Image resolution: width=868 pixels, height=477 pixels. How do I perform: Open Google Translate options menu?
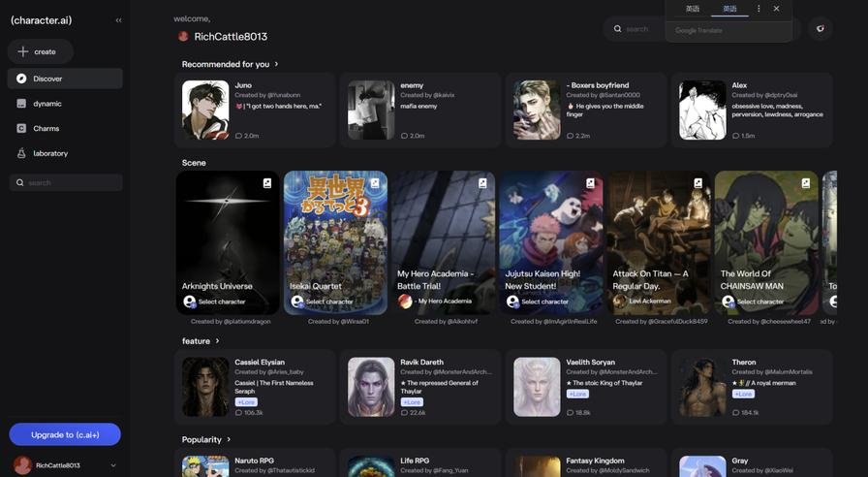759,9
